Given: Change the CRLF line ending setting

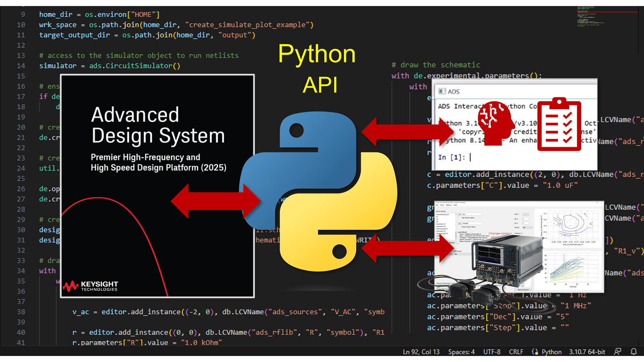Looking at the screenshot, I should (516, 352).
